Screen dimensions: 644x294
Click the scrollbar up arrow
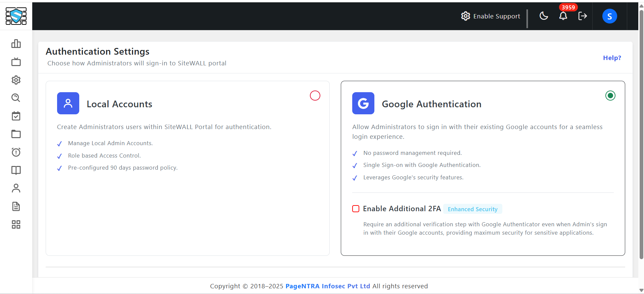641,6
